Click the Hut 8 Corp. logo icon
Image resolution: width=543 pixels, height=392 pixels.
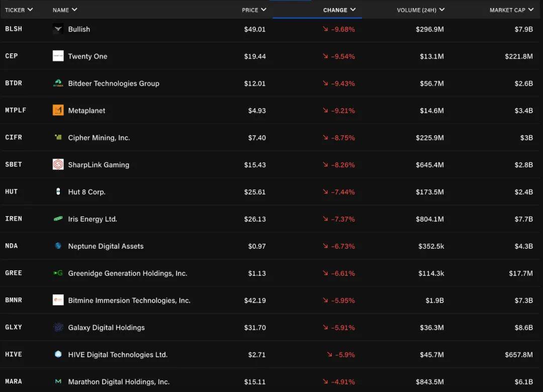point(58,192)
